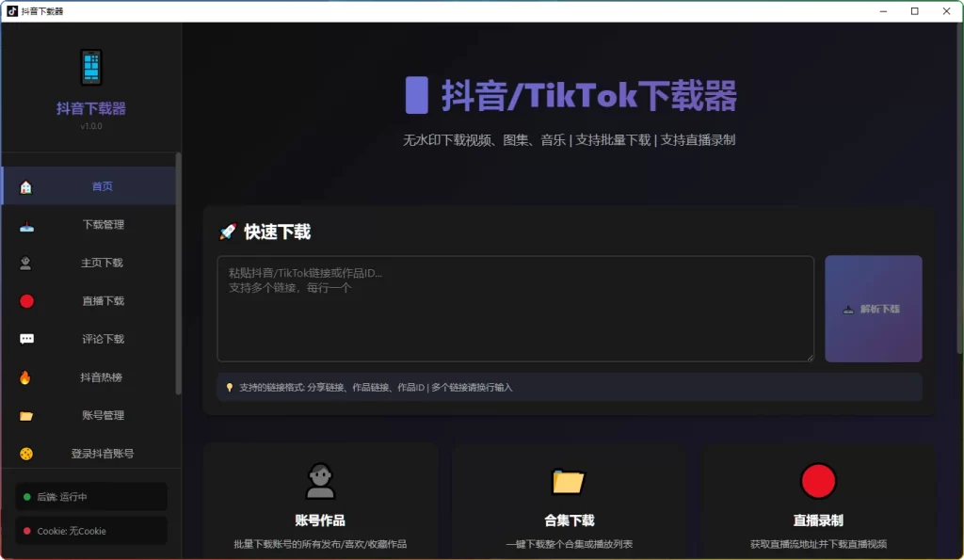Click the rocket icon in 快速下载 header
The image size is (964, 560).
click(x=226, y=232)
